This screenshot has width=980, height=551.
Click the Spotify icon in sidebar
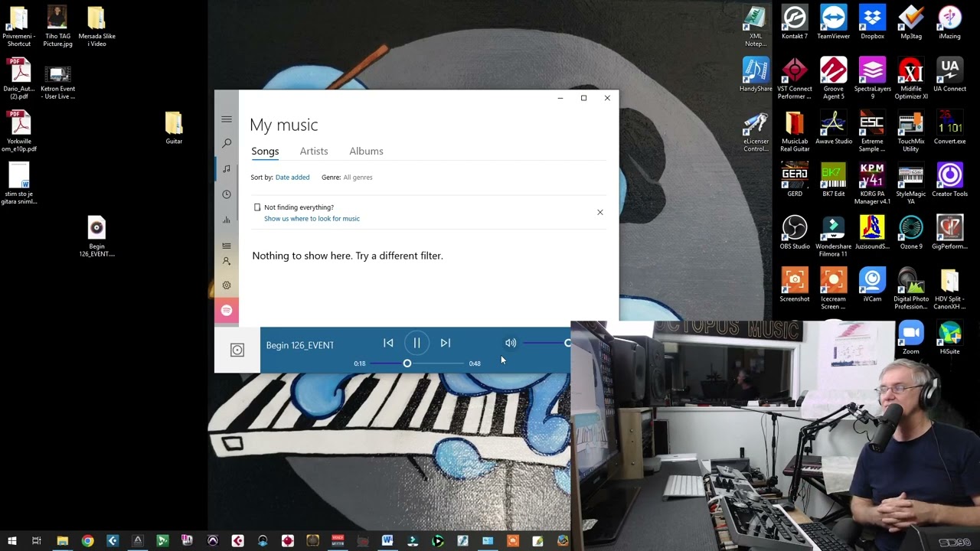click(227, 310)
